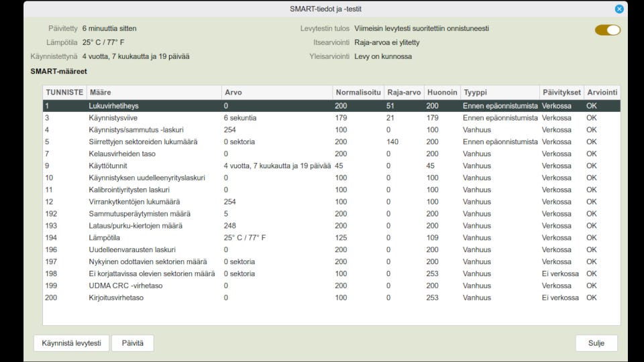Click the Tyyppi column header

(x=500, y=93)
